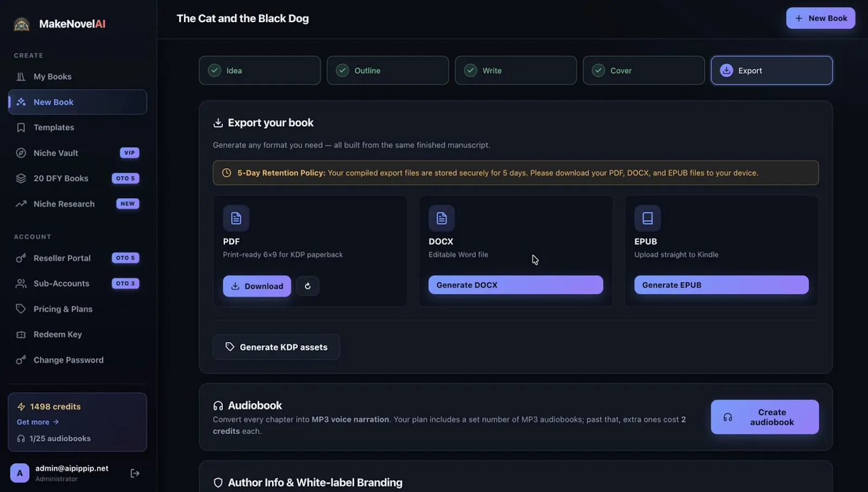Click the Create audiobook button
Image resolution: width=868 pixels, height=492 pixels.
(x=765, y=417)
